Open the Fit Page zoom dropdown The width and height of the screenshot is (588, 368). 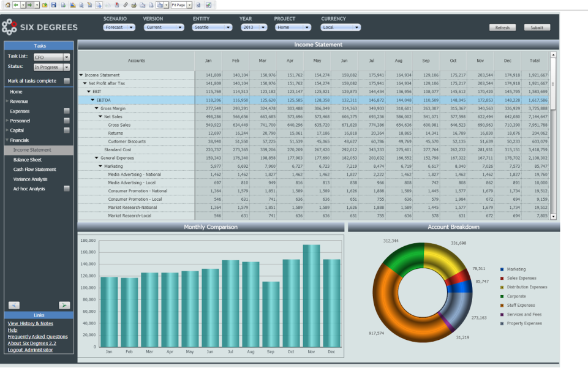click(x=189, y=6)
